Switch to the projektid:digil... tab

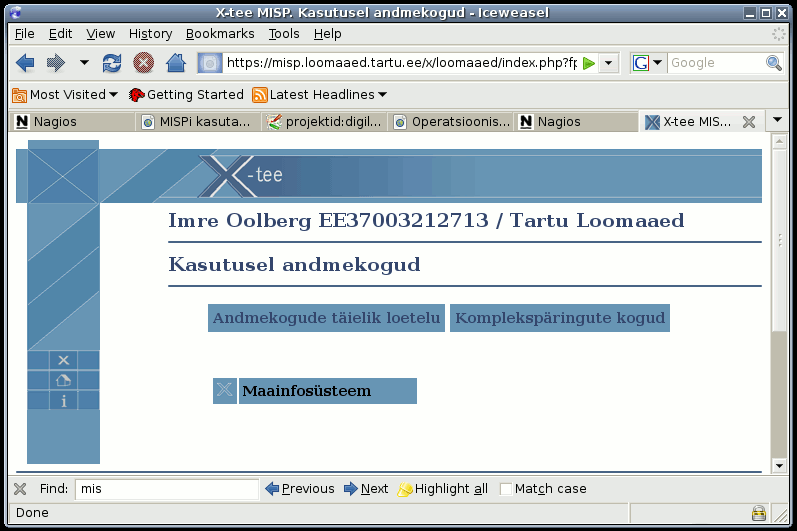324,122
